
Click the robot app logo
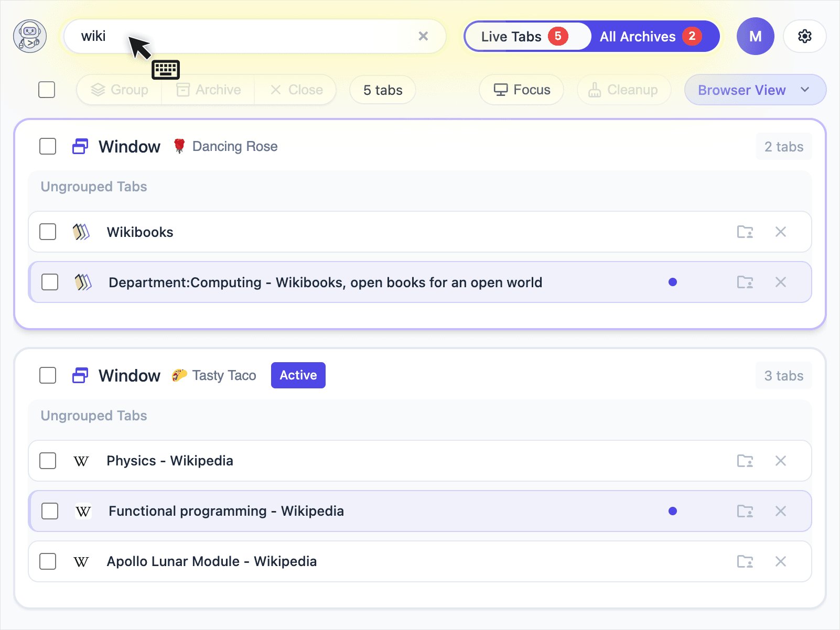30,36
